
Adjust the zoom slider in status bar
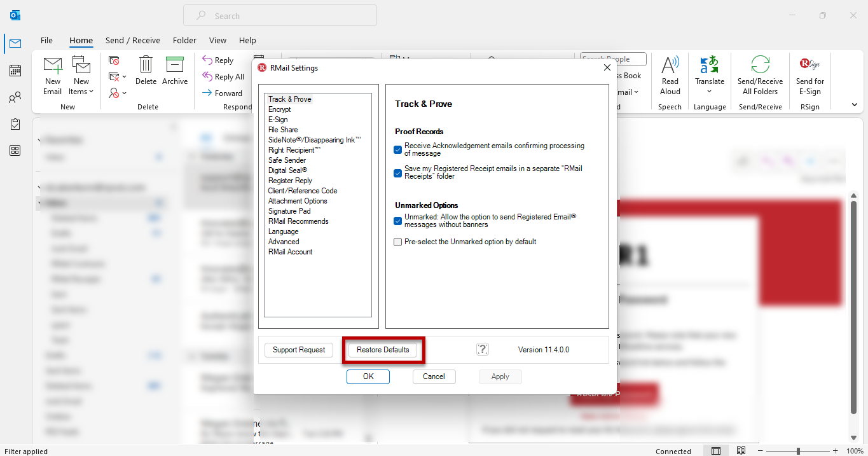point(798,451)
